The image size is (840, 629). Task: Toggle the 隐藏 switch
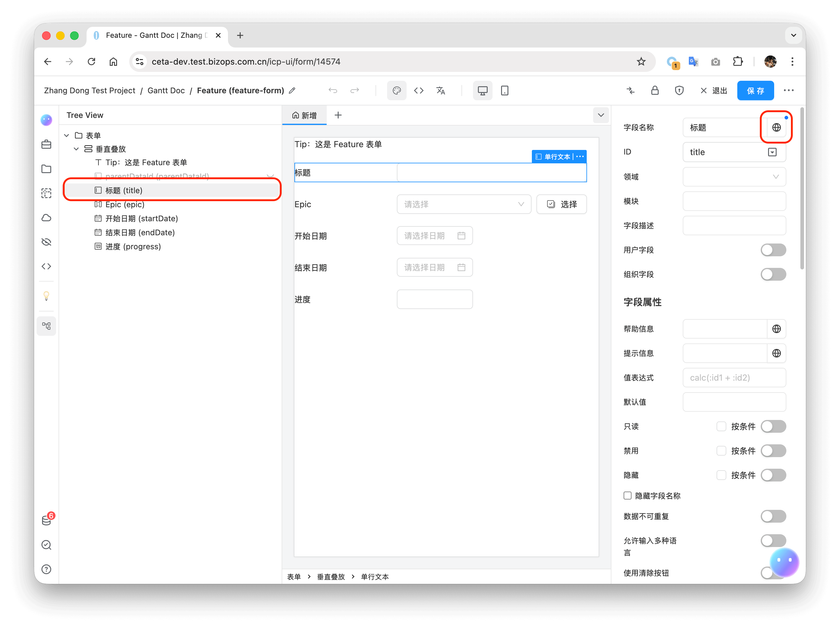click(773, 475)
